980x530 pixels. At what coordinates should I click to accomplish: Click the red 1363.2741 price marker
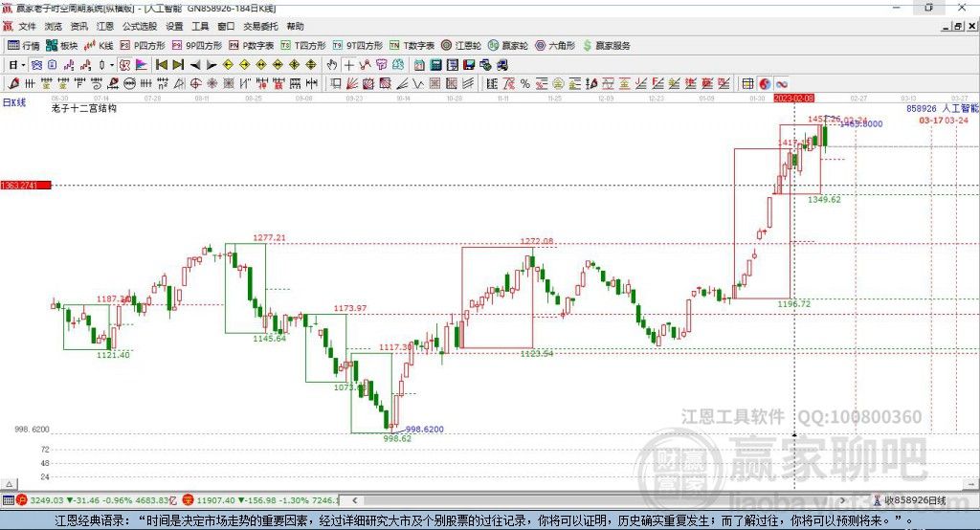tap(23, 185)
